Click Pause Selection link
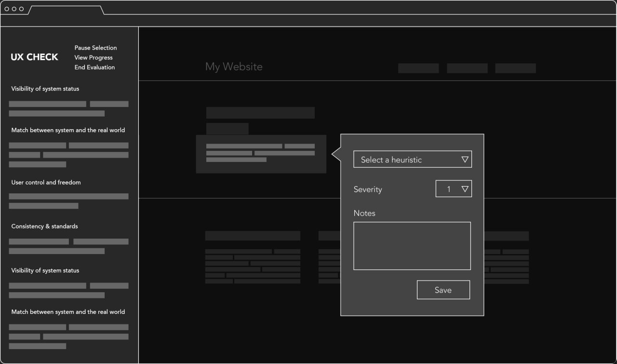Viewport: 617px width, 364px height. [x=95, y=48]
